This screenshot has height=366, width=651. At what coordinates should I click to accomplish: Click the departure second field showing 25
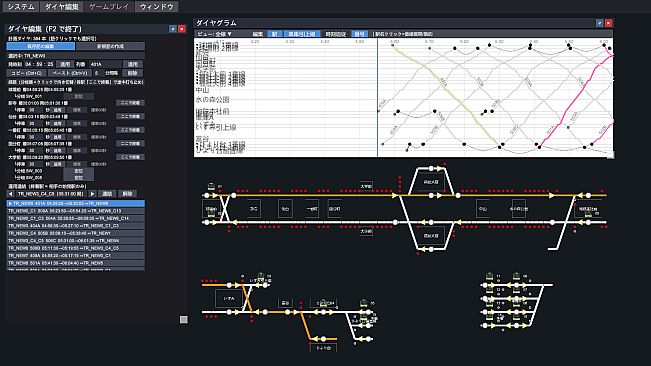click(50, 64)
